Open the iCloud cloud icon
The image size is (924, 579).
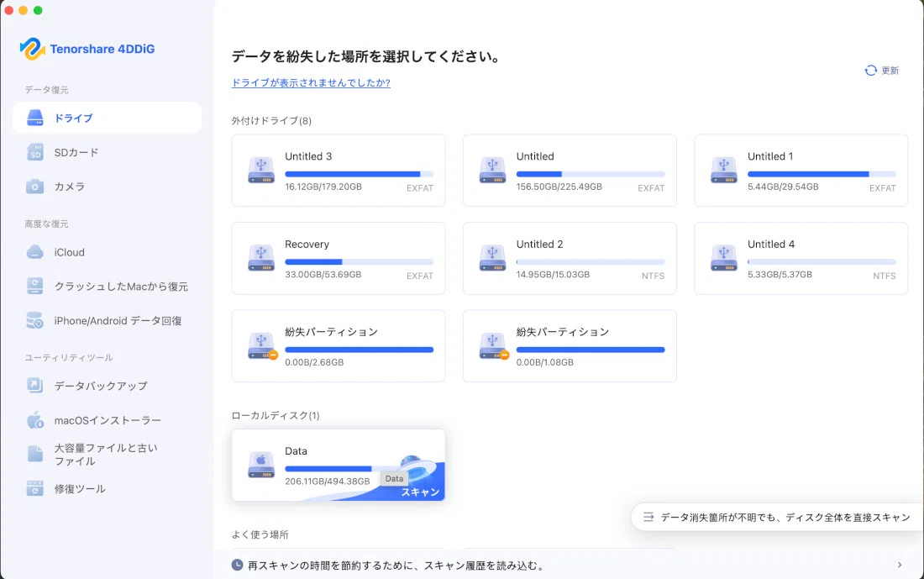35,252
